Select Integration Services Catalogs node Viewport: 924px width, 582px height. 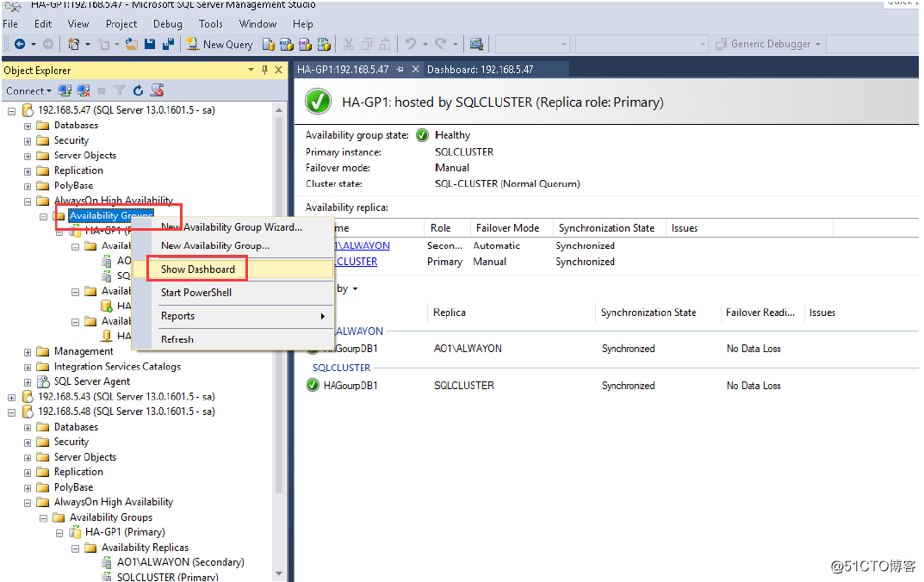(x=117, y=367)
